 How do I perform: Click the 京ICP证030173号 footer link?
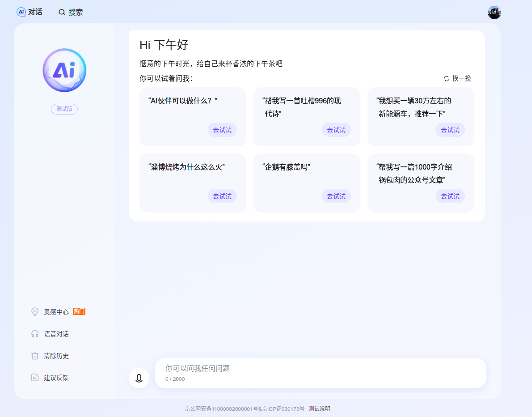[283, 408]
